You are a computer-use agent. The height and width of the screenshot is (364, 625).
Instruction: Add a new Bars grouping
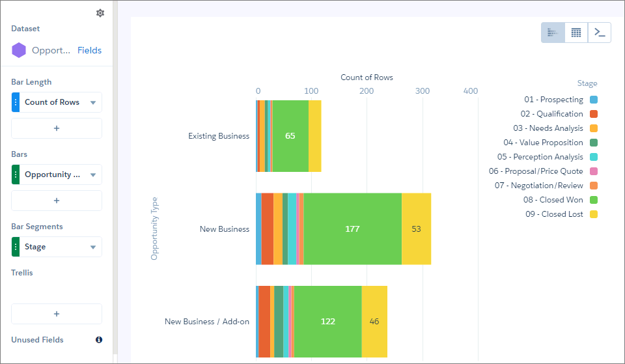click(57, 201)
